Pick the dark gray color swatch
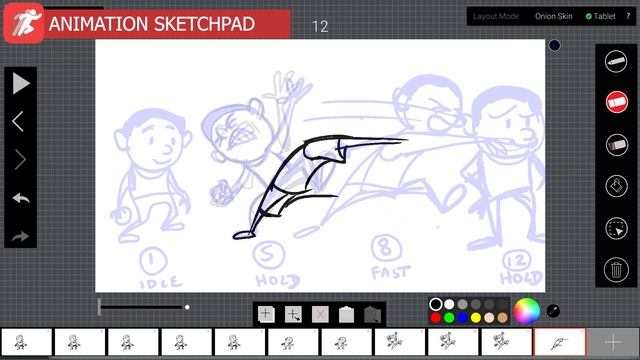 (x=476, y=304)
